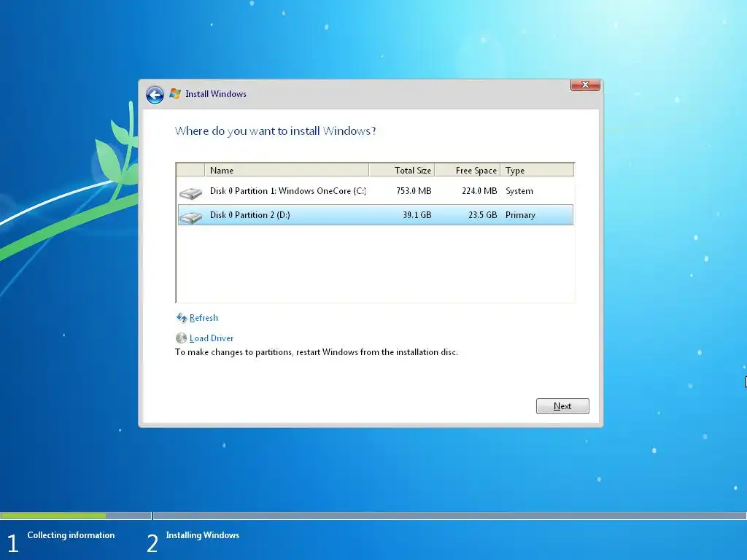This screenshot has height=560, width=747.
Task: Click the drive icon for Partition 2 (D:)
Action: point(190,217)
